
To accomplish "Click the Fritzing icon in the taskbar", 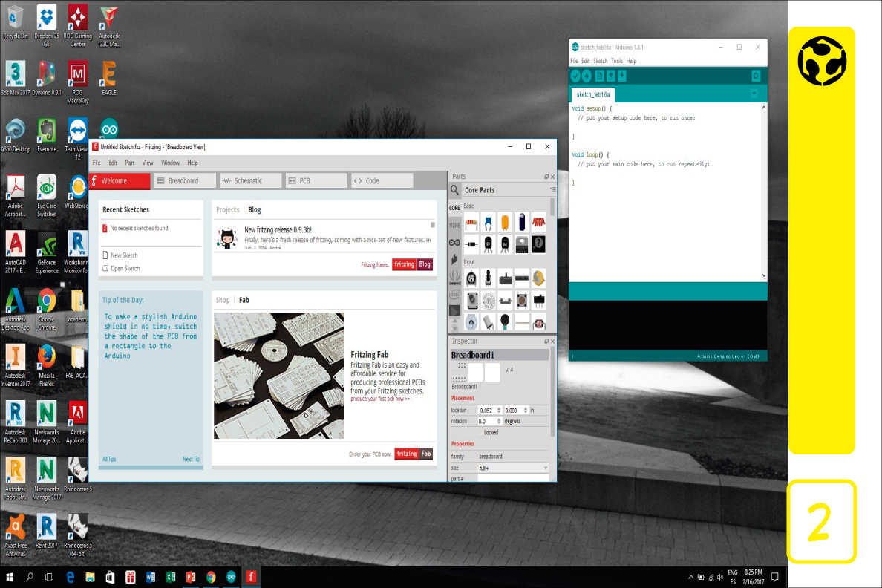I will (x=252, y=577).
